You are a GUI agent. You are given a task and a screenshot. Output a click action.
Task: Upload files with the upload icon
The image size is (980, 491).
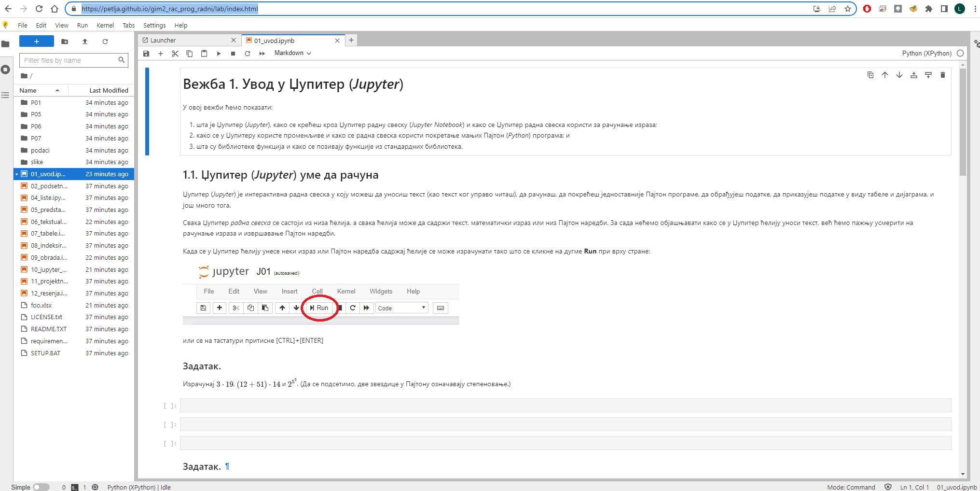coord(85,42)
